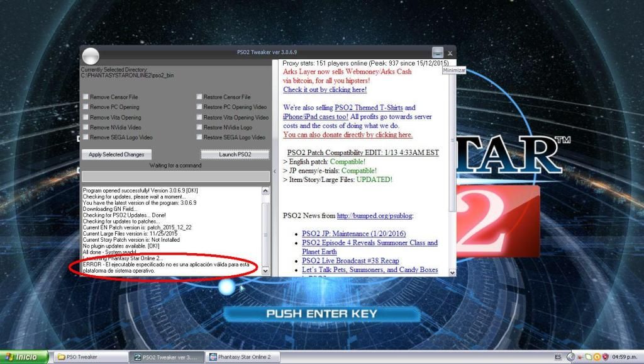Tick the Restore Censor File checkbox
The image size is (644, 364).
tap(199, 96)
